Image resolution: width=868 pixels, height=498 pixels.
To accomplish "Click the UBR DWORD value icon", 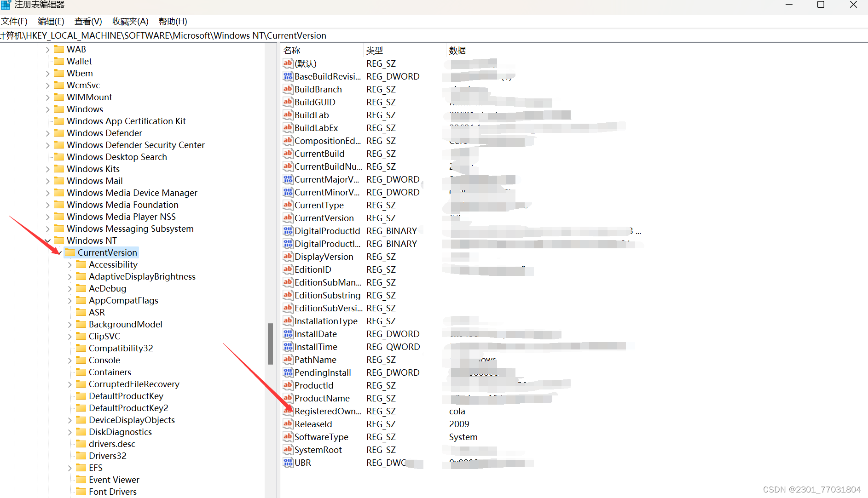I will (x=288, y=462).
